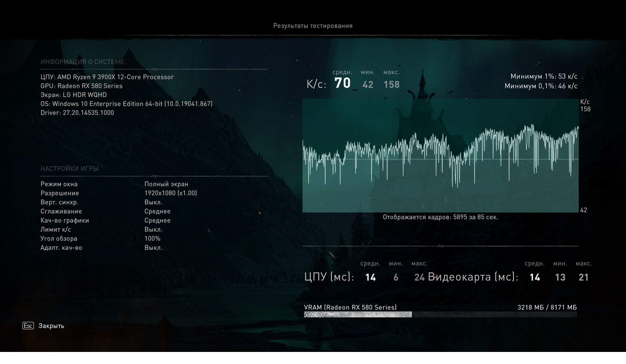Click the Видеокарта (мс) label
This screenshot has height=364, width=626.
pyautogui.click(x=473, y=277)
